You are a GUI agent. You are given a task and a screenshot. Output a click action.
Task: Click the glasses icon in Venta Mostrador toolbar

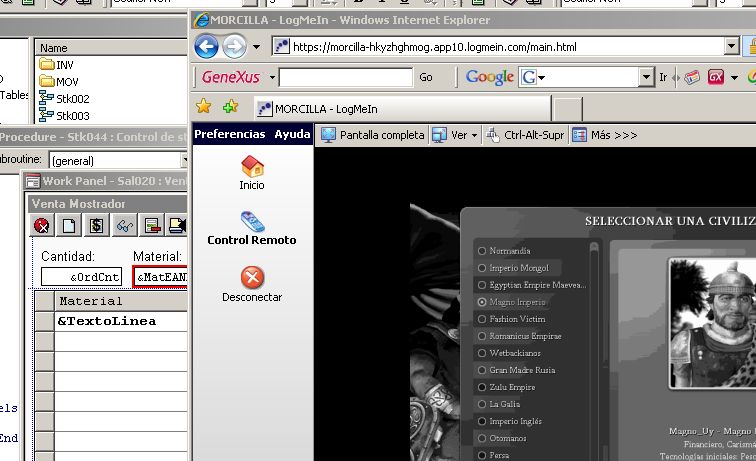tap(123, 226)
